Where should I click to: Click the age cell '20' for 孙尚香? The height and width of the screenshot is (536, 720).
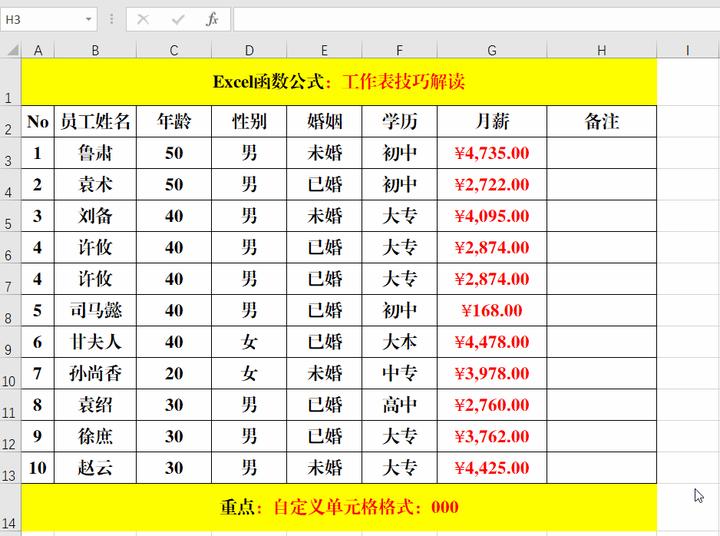174,373
